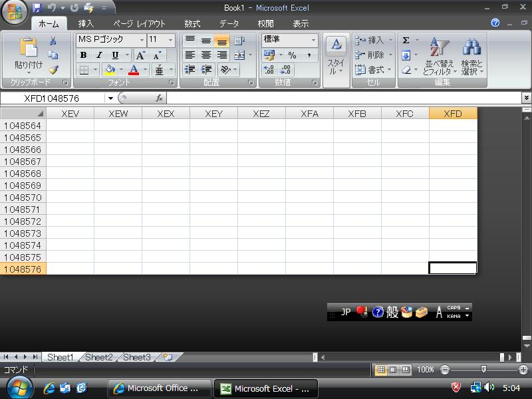Align text left
The width and height of the screenshot is (532, 399).
click(x=190, y=55)
